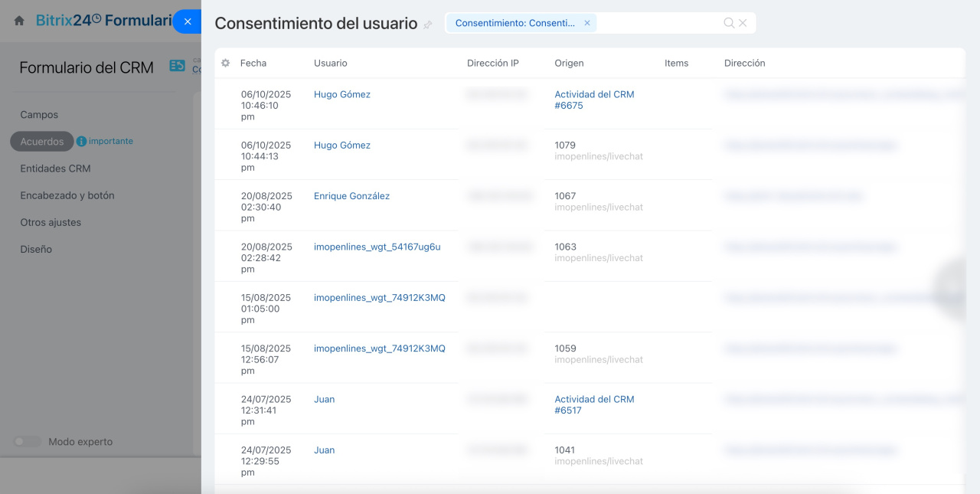Screen dimensions: 980x494
Task: Open Juan user from 12:31:41 pm row
Action: [x=324, y=399]
